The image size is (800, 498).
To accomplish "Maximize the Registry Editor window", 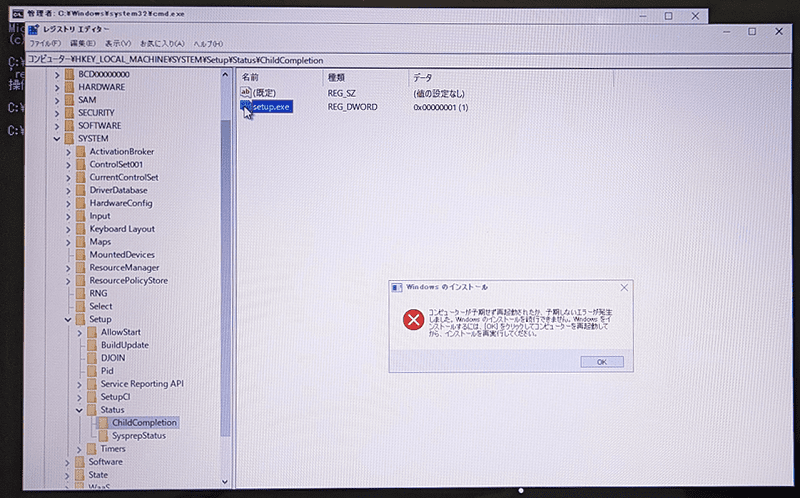I will tap(752, 32).
